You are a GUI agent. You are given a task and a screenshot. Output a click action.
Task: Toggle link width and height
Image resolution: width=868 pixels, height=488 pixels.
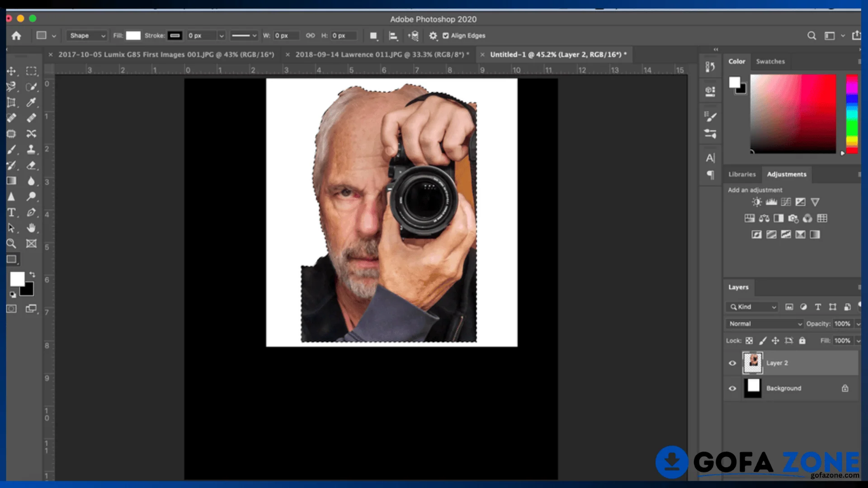tap(310, 35)
